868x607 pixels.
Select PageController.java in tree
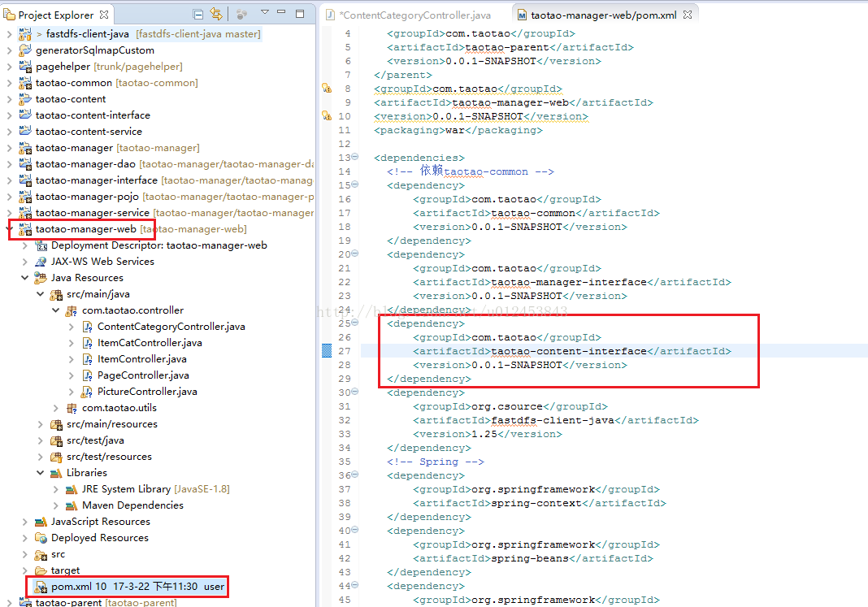tap(143, 375)
